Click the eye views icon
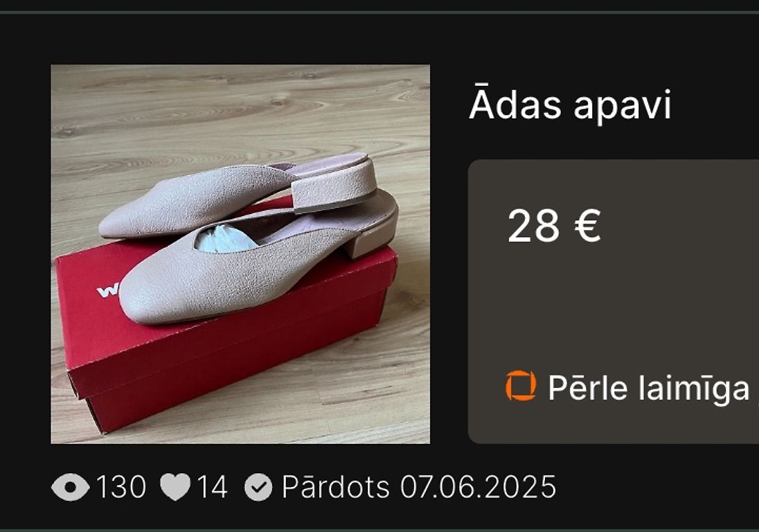Screen dimensions: 759x532 click(70, 487)
